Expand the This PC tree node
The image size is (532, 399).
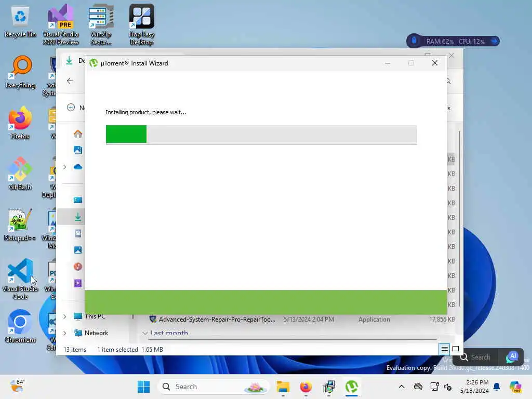(64, 316)
